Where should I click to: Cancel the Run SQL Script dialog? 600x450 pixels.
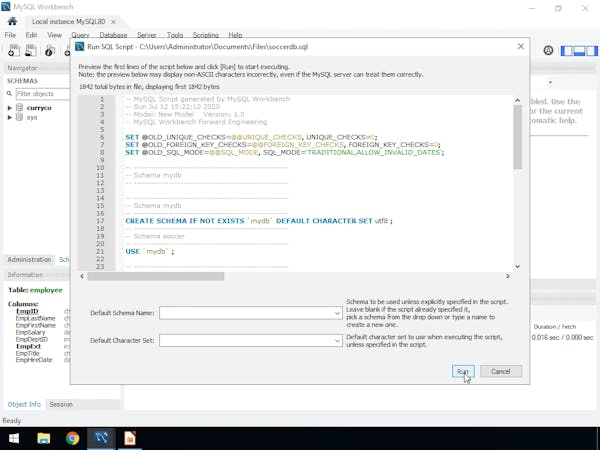pos(501,371)
